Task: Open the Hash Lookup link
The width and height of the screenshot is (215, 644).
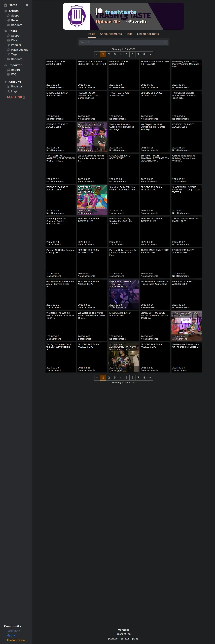Action: coord(20,50)
